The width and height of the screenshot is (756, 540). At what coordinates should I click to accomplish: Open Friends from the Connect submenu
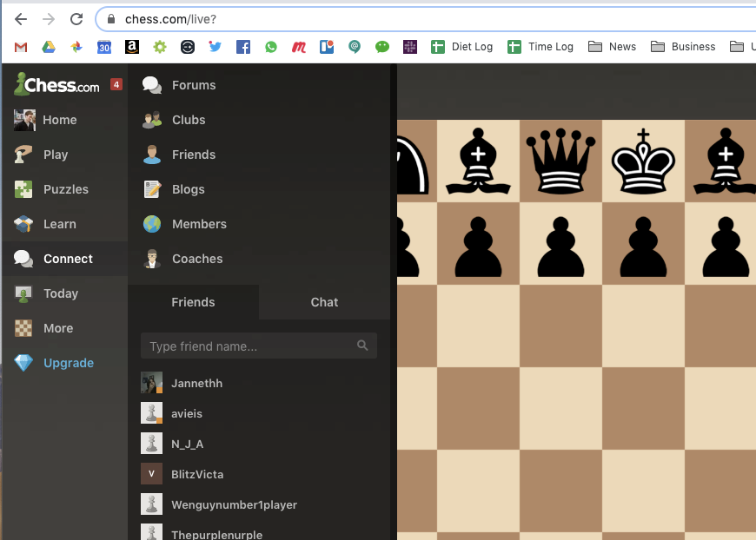(x=259, y=155)
